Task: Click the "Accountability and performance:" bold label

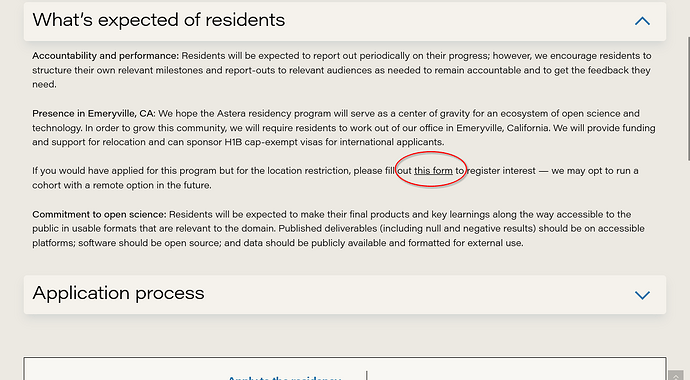Action: (106, 56)
